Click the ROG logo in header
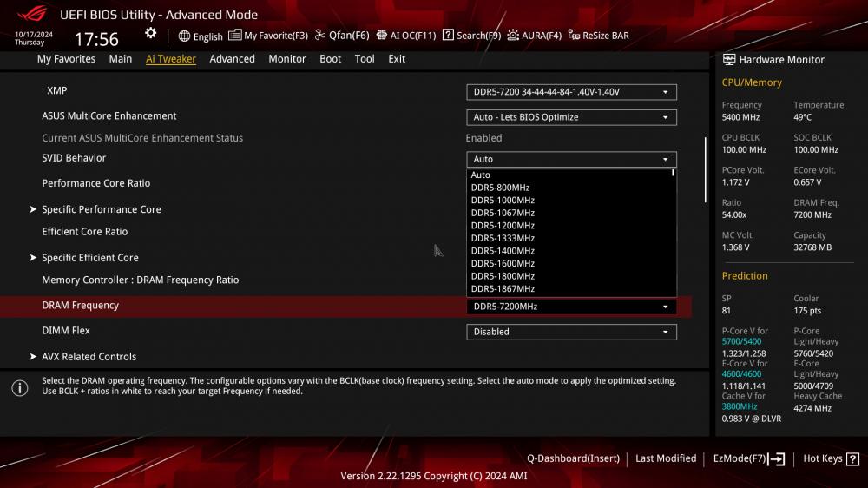868x488 pixels. coord(33,13)
